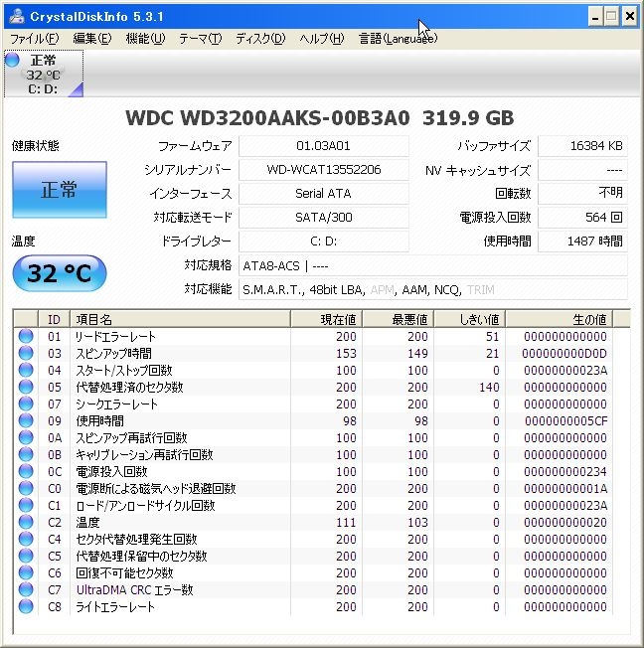Click status orb for C5 代替処理保留中のセクタ数
This screenshot has width=644, height=648.
pyautogui.click(x=26, y=557)
